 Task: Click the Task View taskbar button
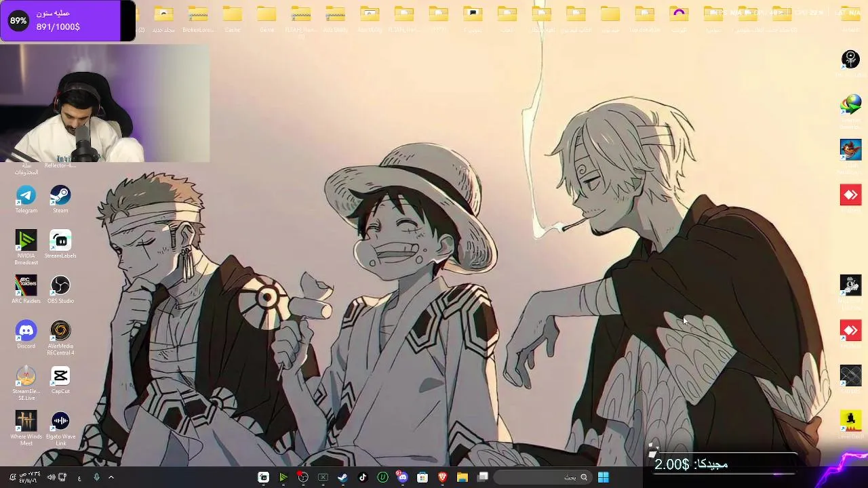click(x=483, y=477)
